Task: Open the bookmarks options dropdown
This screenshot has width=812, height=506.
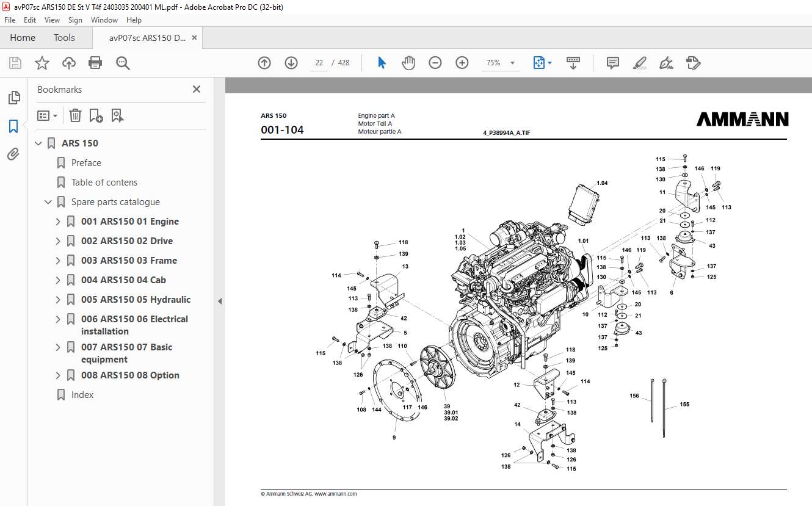Action: 48,115
